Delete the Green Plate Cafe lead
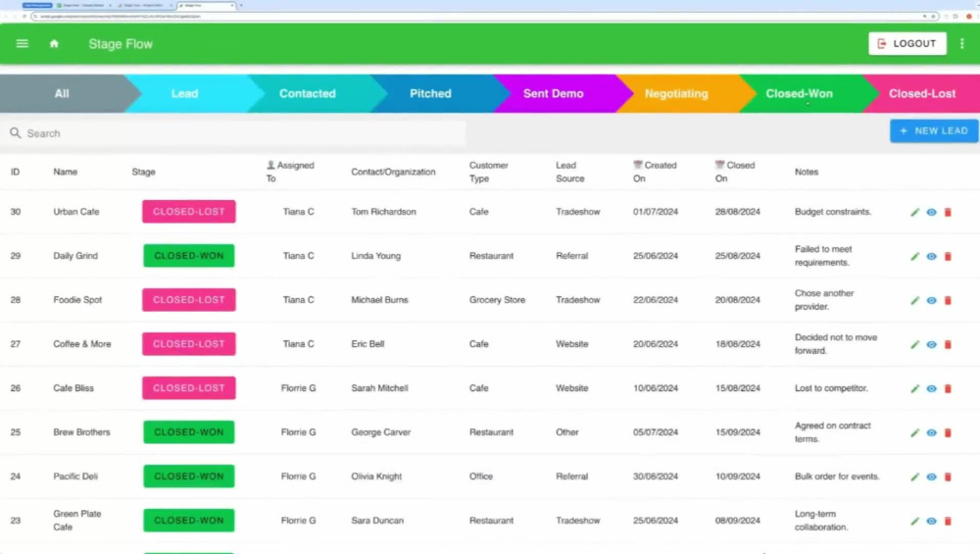 (948, 521)
